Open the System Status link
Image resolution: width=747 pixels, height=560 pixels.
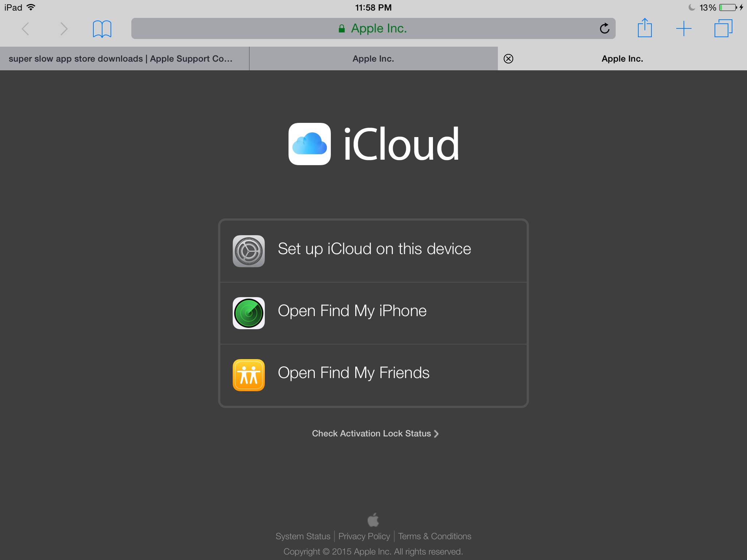[x=303, y=536]
